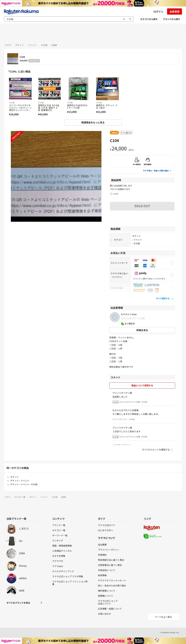
Task: Expand すべて確認する payment methods
Action: (x=164, y=298)
